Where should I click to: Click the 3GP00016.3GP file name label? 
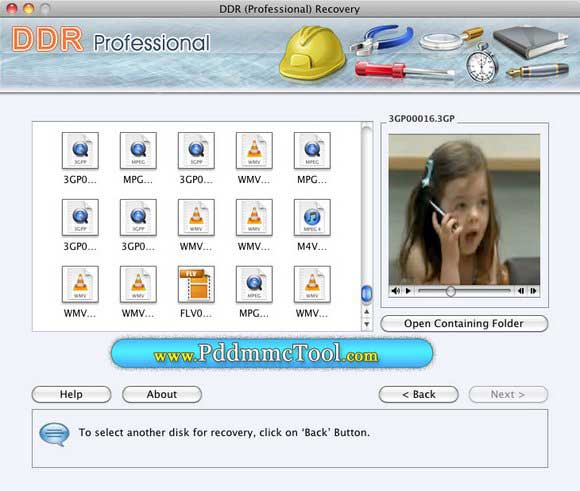click(421, 118)
